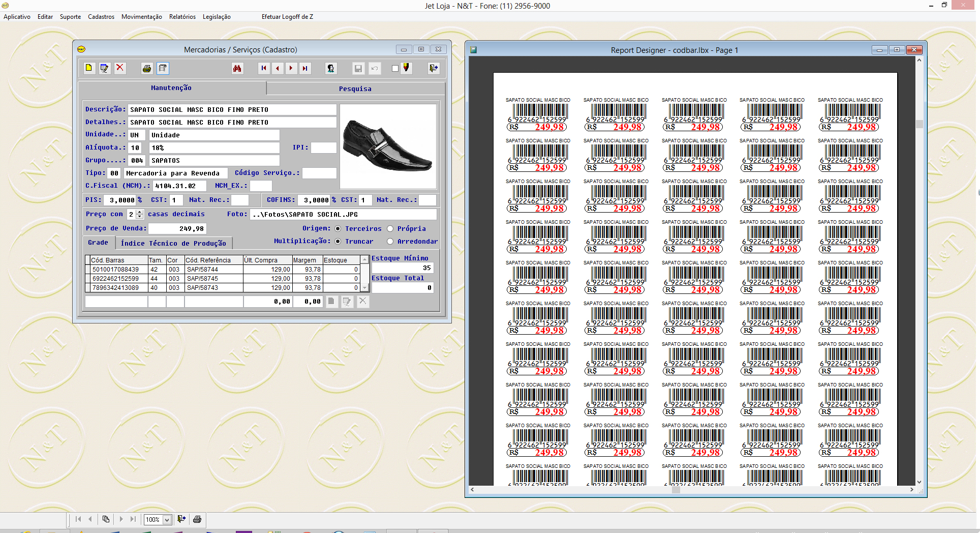Image resolution: width=980 pixels, height=533 pixels.
Task: Click the person head icon in Cadastro toolbar
Action: 331,68
